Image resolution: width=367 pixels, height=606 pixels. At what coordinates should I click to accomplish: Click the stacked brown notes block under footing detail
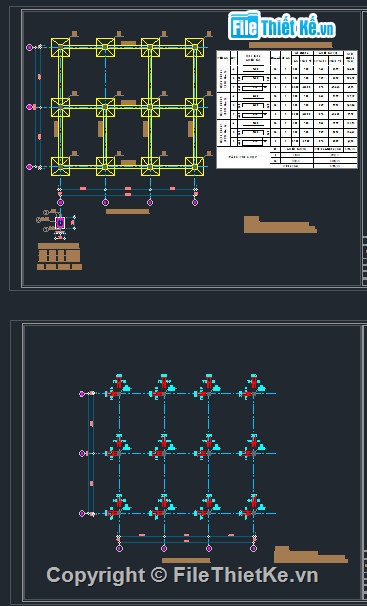[x=59, y=256]
